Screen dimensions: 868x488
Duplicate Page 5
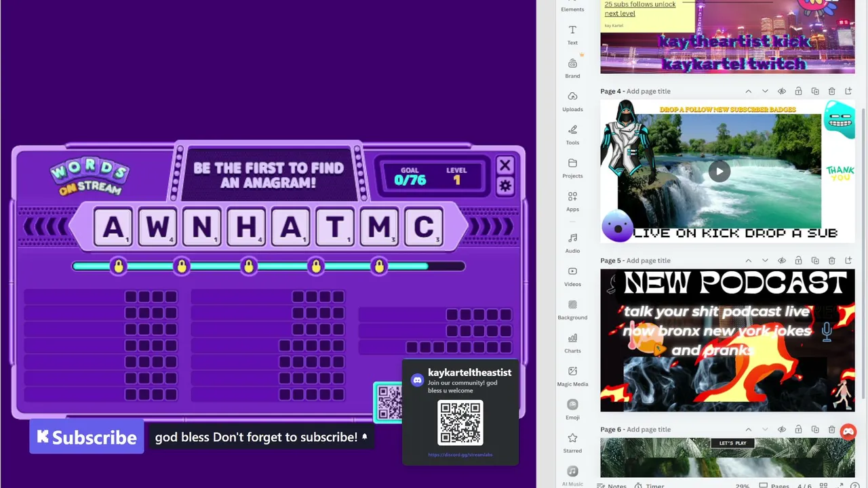(815, 261)
